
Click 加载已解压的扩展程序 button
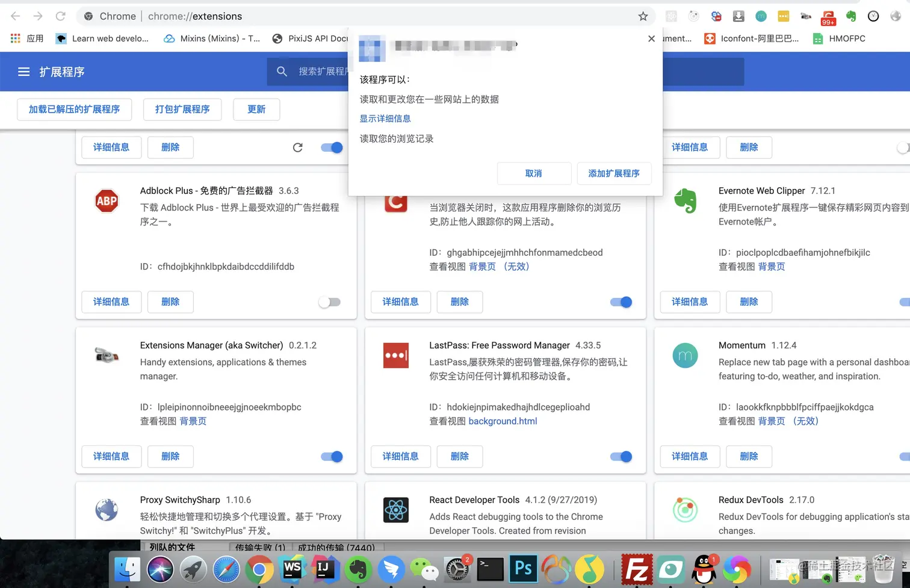74,110
